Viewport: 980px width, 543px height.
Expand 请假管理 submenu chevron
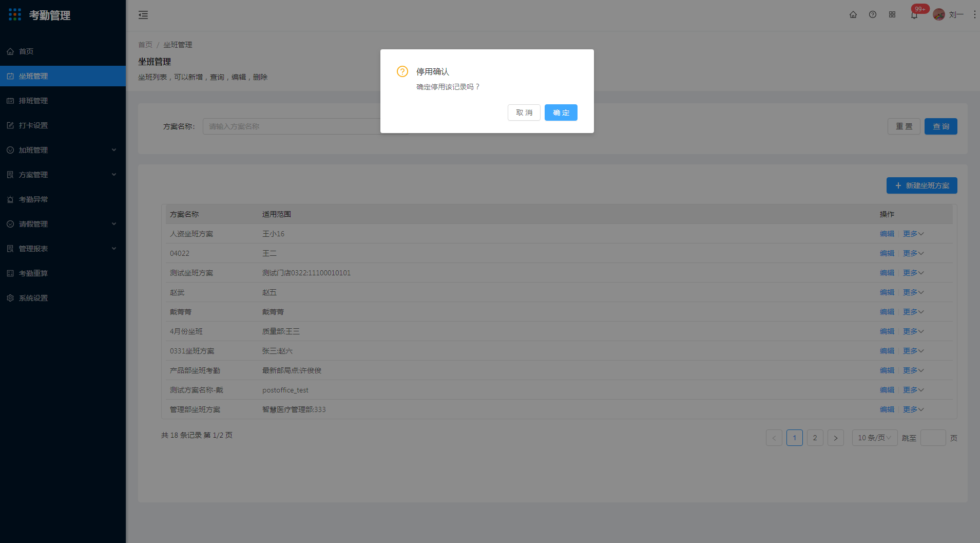click(114, 224)
